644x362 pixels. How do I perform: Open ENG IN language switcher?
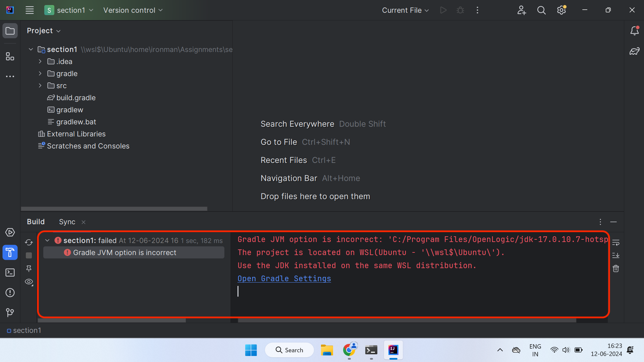[x=535, y=350]
